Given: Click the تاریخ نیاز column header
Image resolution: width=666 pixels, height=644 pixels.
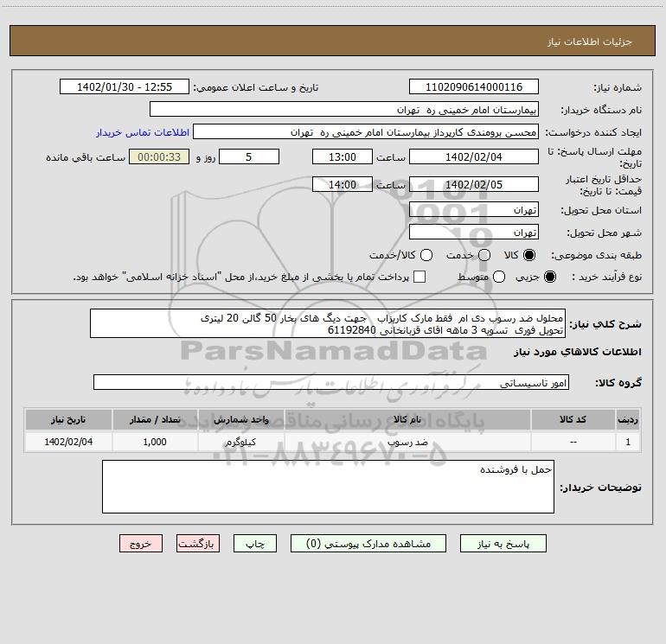Looking at the screenshot, I should coord(68,419).
